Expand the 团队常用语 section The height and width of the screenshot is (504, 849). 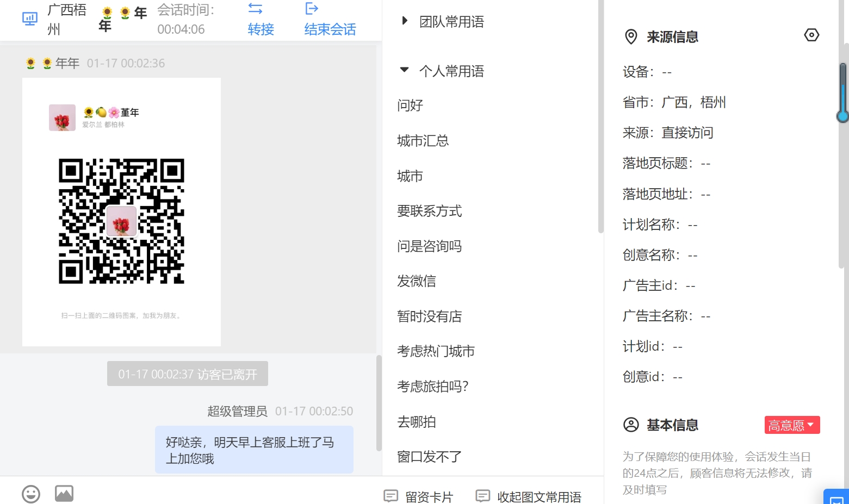pos(404,21)
